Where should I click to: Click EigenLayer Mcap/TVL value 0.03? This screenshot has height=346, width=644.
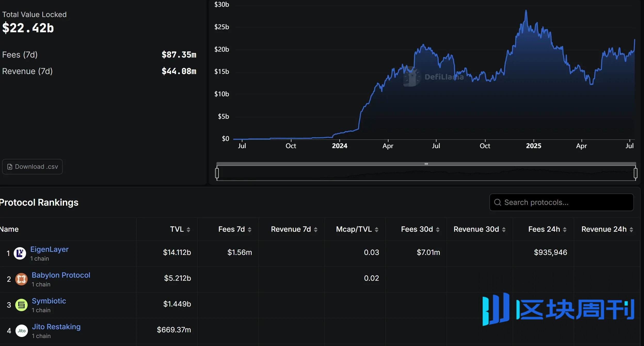click(x=371, y=252)
